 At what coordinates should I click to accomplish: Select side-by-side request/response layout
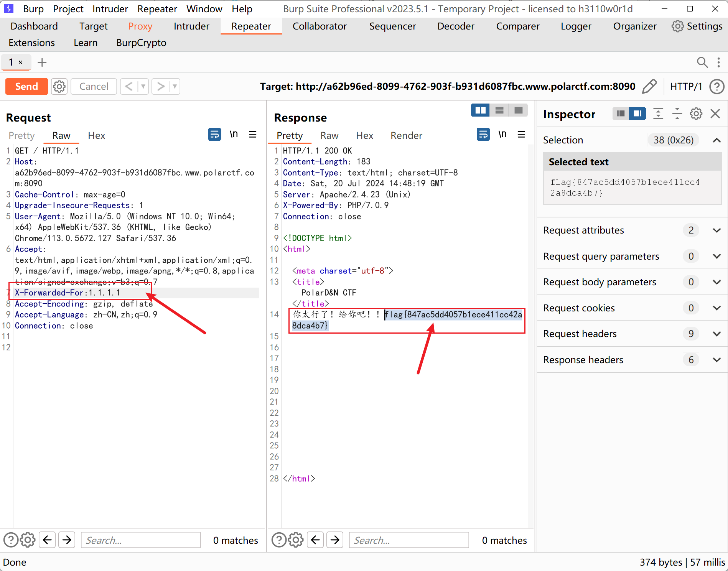[x=480, y=110]
